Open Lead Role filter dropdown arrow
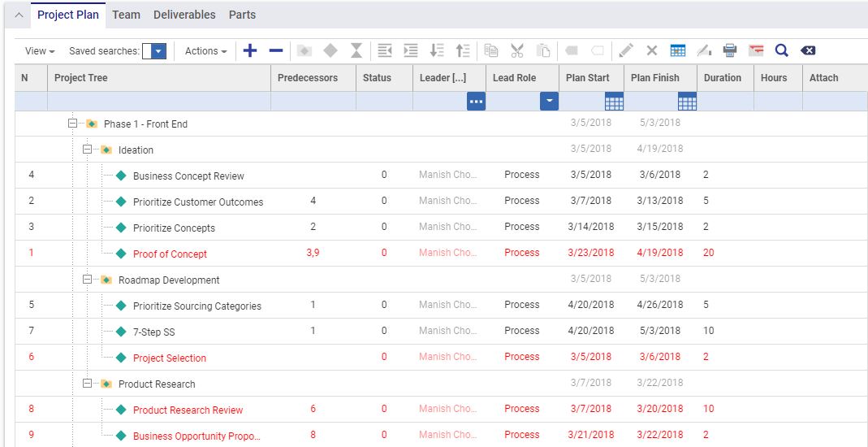The image size is (868, 447). click(x=549, y=102)
